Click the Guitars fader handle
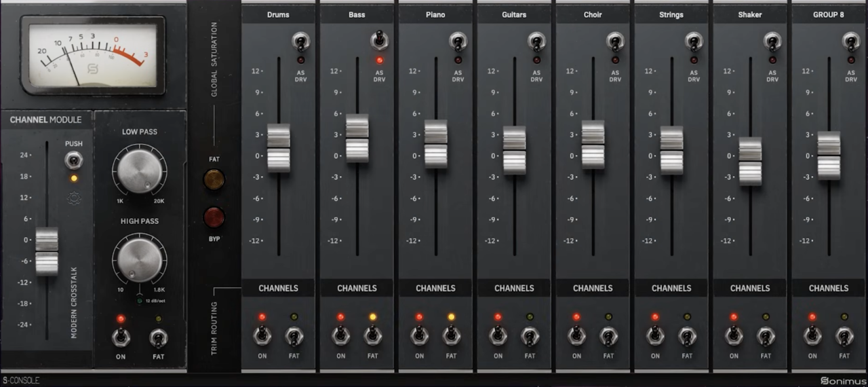The width and height of the screenshot is (868, 387). tap(514, 151)
